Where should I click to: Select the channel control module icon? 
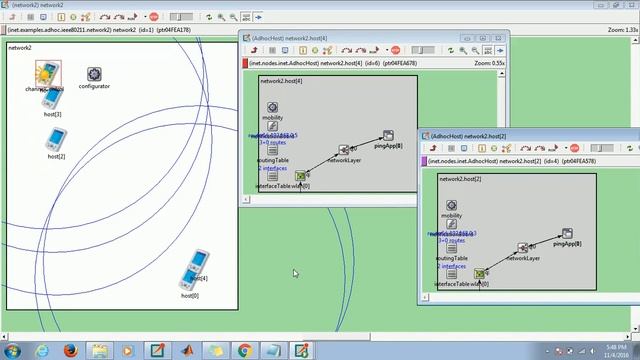pyautogui.click(x=48, y=73)
